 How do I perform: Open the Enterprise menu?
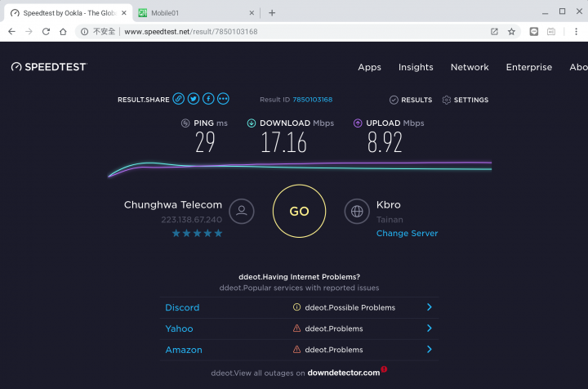tap(528, 67)
